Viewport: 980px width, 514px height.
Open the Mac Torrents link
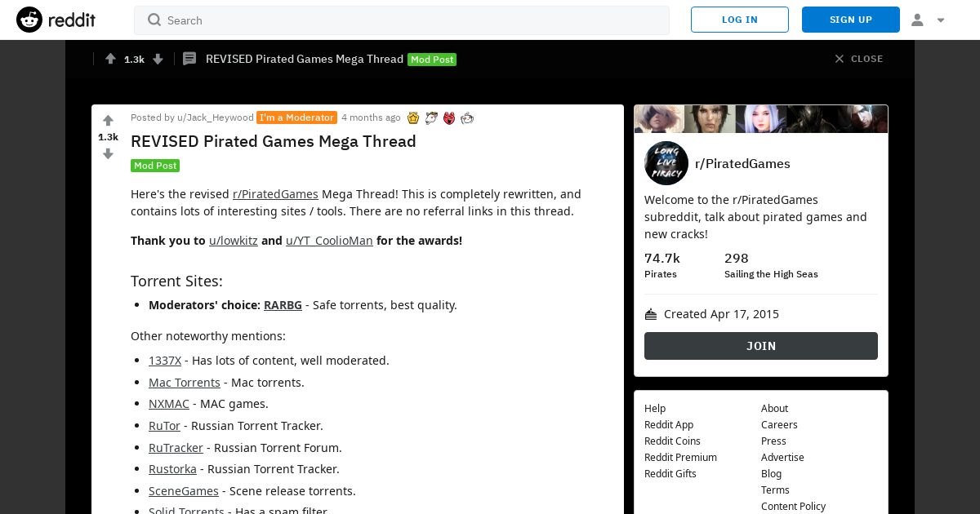pos(185,383)
